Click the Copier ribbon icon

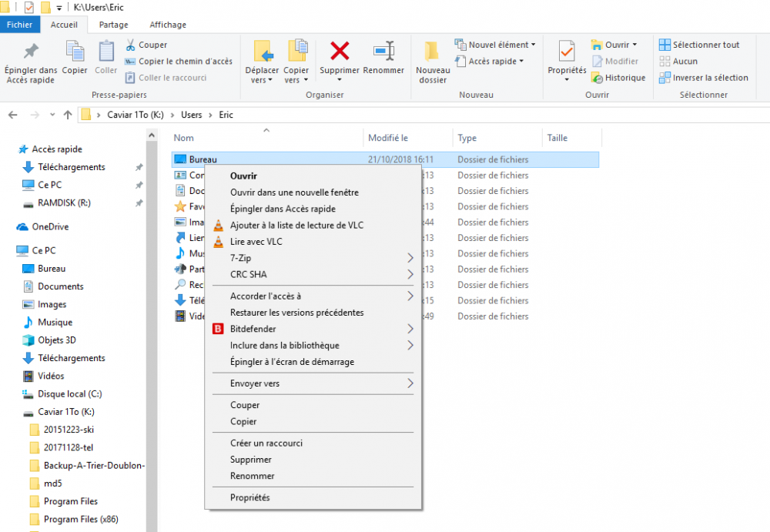pyautogui.click(x=75, y=52)
